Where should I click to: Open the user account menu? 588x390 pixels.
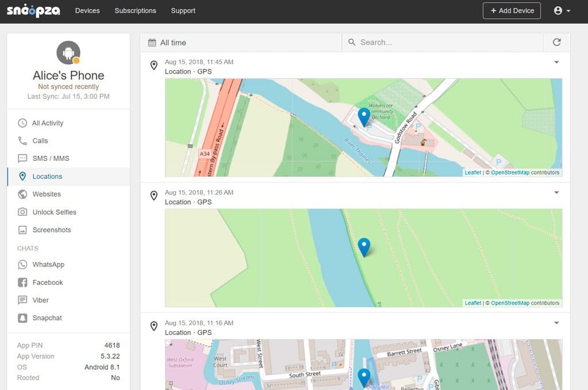(x=562, y=11)
